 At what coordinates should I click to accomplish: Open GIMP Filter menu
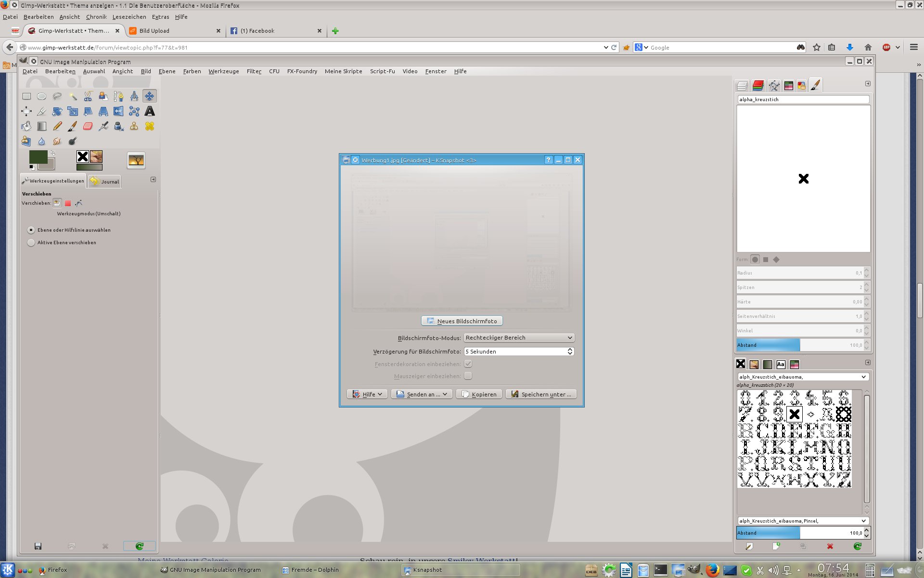click(254, 71)
